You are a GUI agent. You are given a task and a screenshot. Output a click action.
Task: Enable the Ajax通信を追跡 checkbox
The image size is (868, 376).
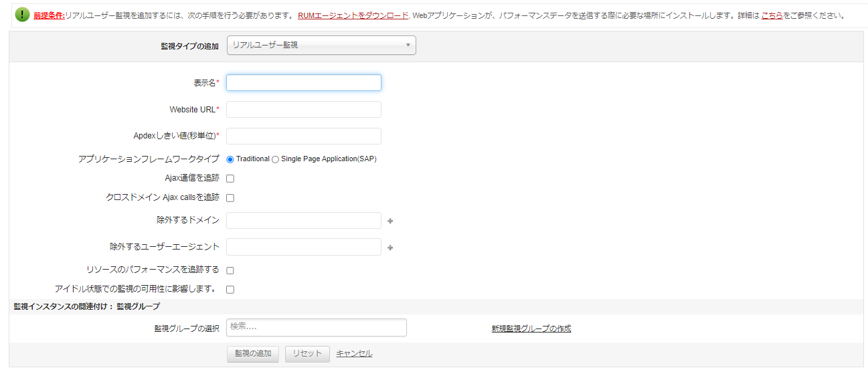[x=230, y=179]
